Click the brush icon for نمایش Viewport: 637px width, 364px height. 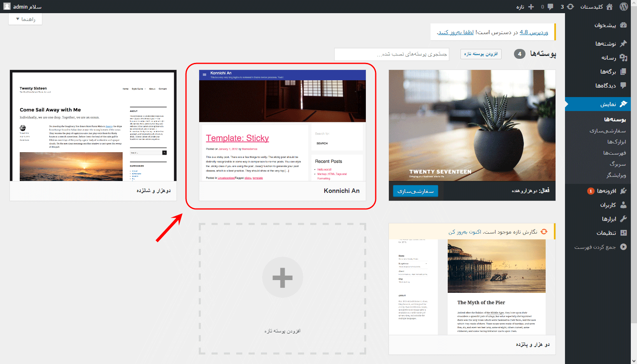pyautogui.click(x=623, y=104)
